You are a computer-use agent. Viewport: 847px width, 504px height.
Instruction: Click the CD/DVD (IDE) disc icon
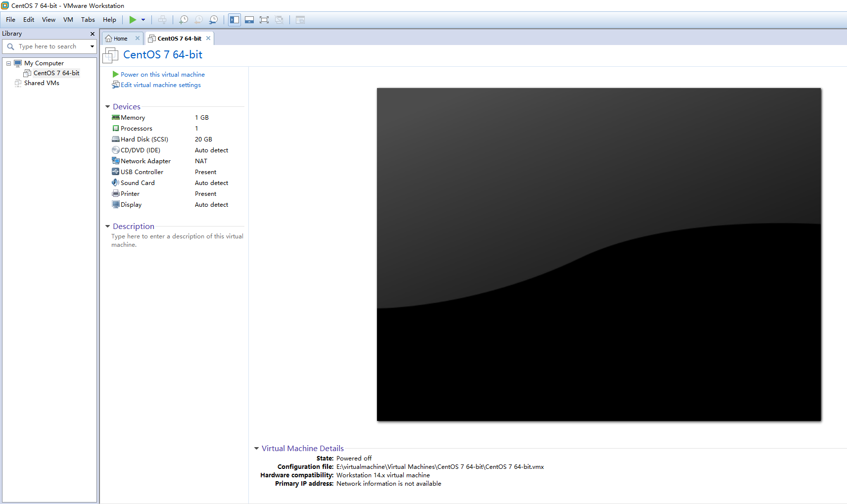click(116, 150)
